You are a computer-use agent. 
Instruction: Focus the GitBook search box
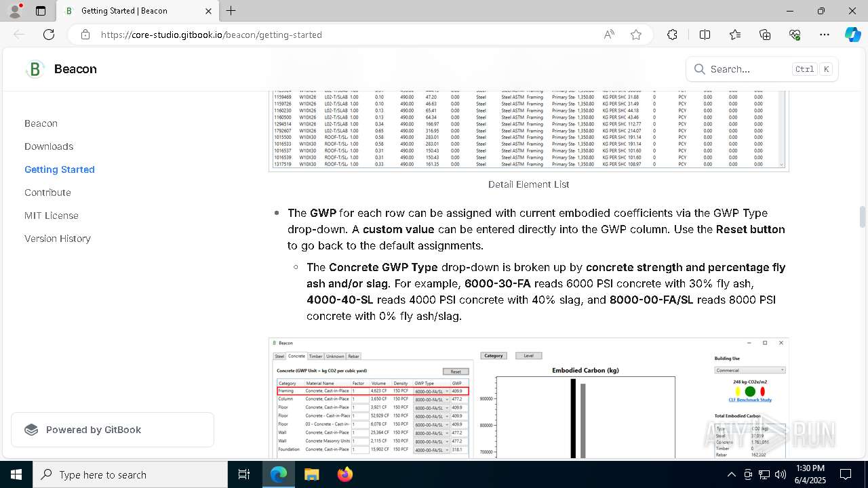pyautogui.click(x=762, y=69)
